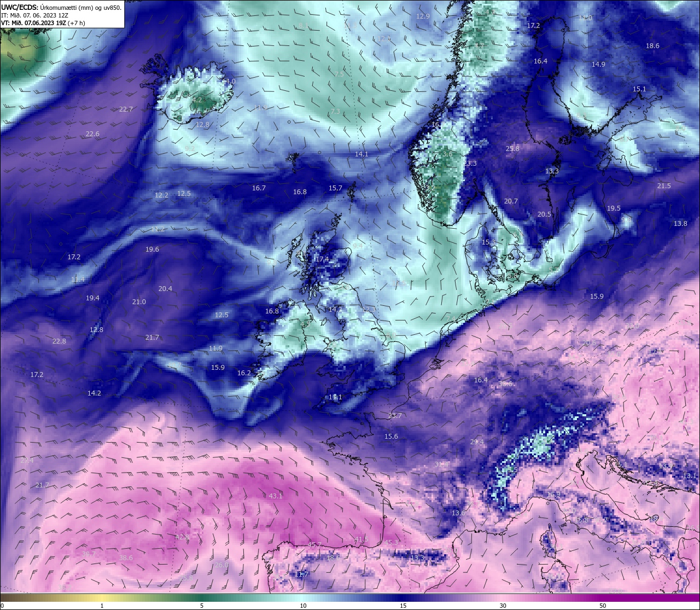
Task: Click the 15.7 value near Shetland
Action: click(335, 188)
